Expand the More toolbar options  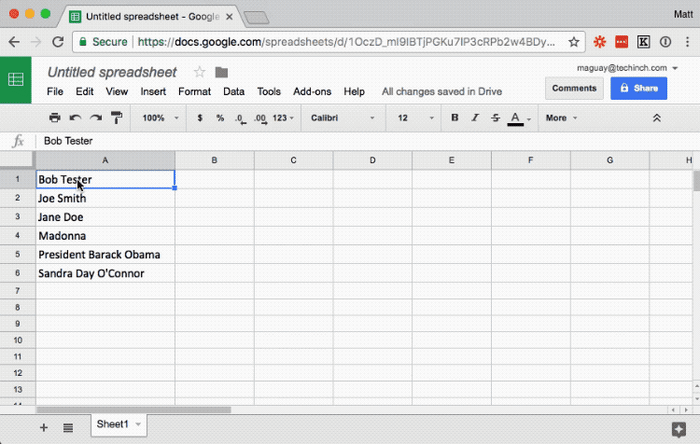pos(561,118)
